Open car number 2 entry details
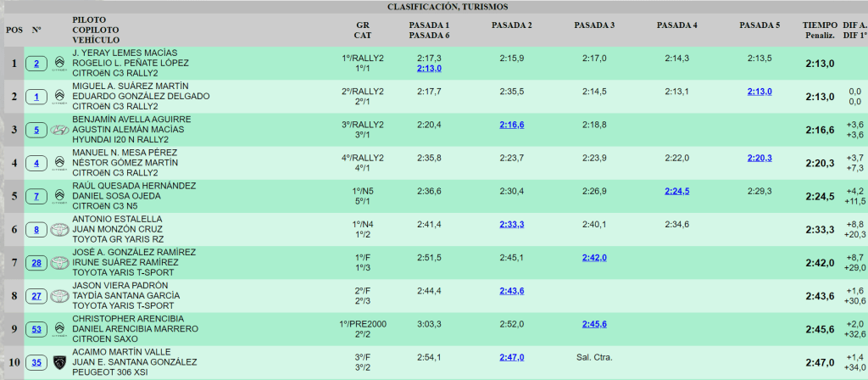 [x=36, y=64]
